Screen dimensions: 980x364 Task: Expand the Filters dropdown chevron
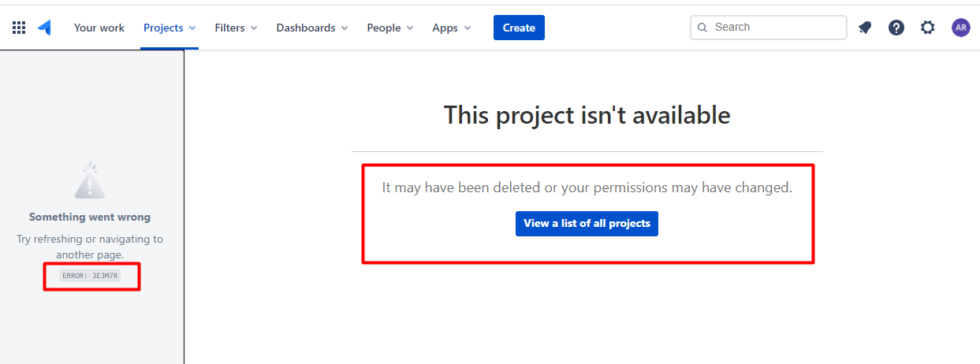[x=254, y=28]
